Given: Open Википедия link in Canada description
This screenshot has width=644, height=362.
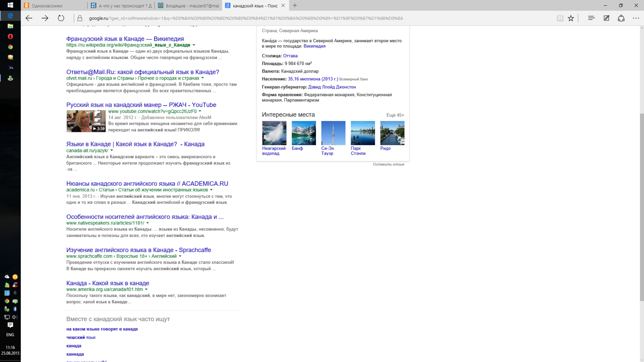Looking at the screenshot, I should [314, 46].
